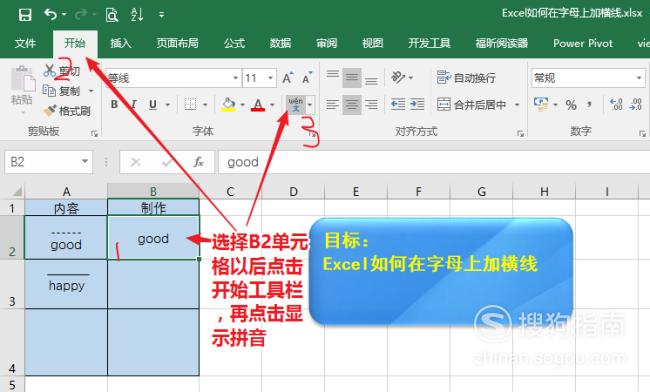Toggle Underline formatting
Image resolution: width=650 pixels, height=392 pixels.
click(153, 104)
